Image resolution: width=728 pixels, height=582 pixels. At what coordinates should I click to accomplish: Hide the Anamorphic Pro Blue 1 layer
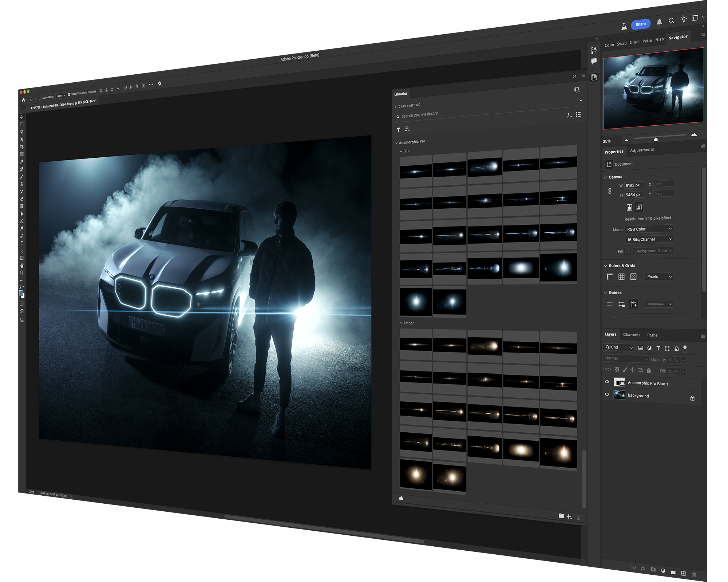pyautogui.click(x=607, y=382)
